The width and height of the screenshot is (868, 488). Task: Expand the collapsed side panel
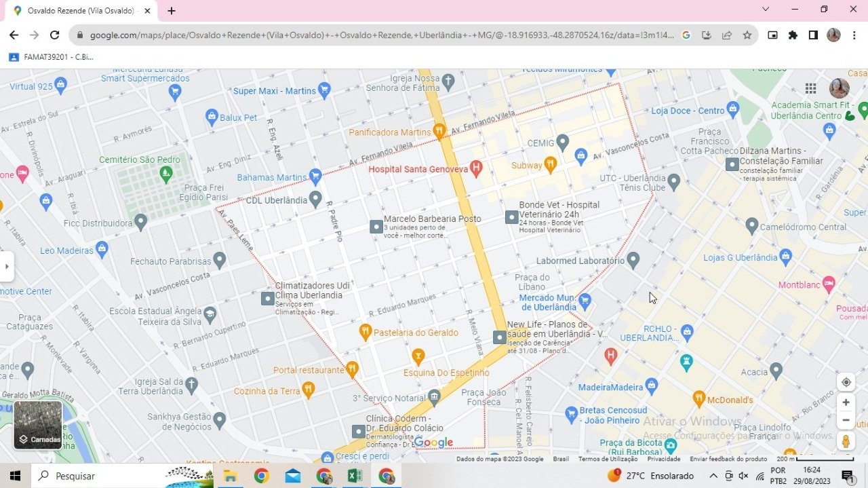point(7,267)
